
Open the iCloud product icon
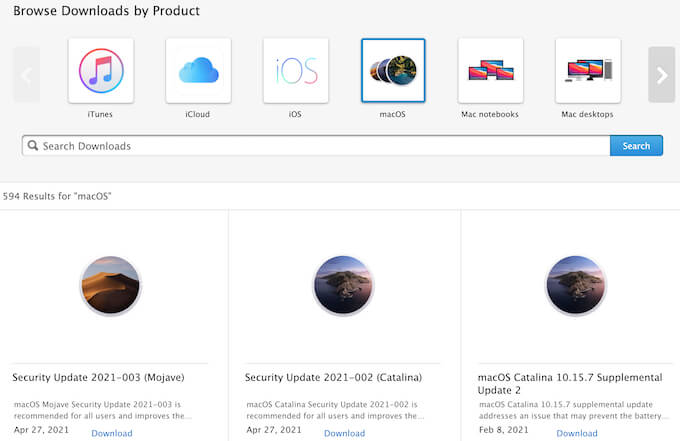198,71
